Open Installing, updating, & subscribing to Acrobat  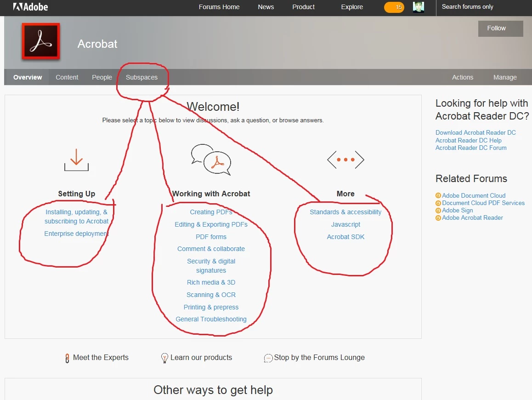pos(76,217)
